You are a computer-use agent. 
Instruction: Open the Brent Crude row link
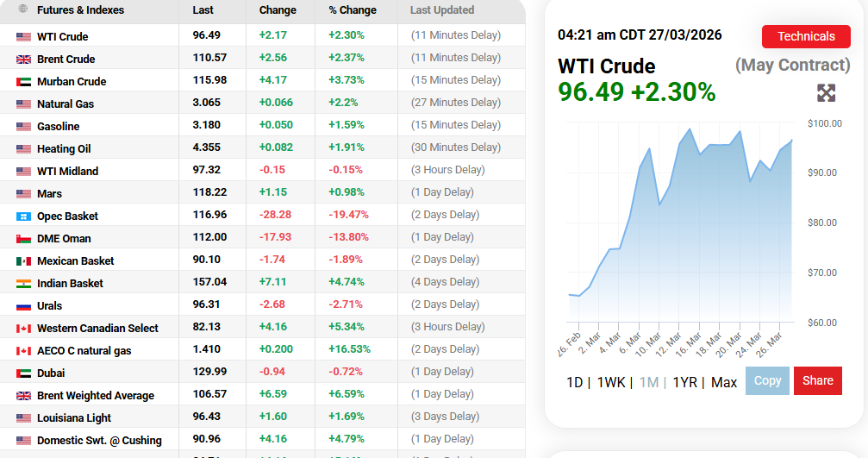tap(66, 59)
